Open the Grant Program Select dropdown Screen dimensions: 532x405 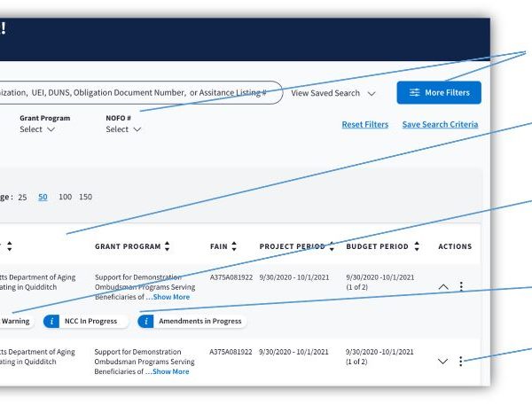click(37, 129)
